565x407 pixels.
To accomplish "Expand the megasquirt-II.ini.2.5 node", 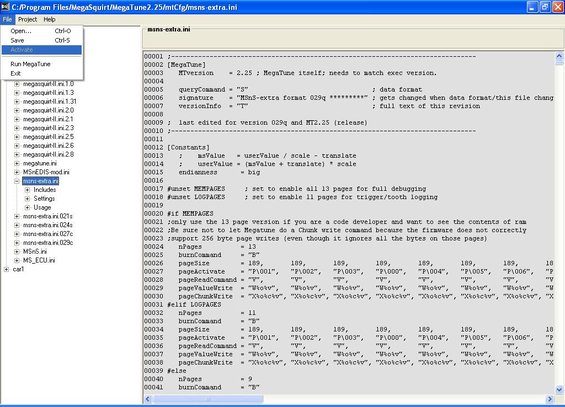I will click(x=17, y=137).
